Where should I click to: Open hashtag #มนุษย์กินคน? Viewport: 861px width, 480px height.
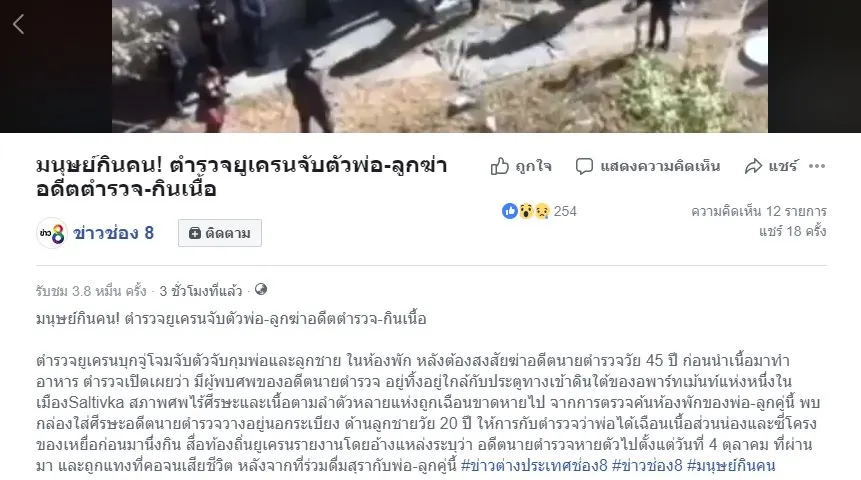click(x=731, y=466)
